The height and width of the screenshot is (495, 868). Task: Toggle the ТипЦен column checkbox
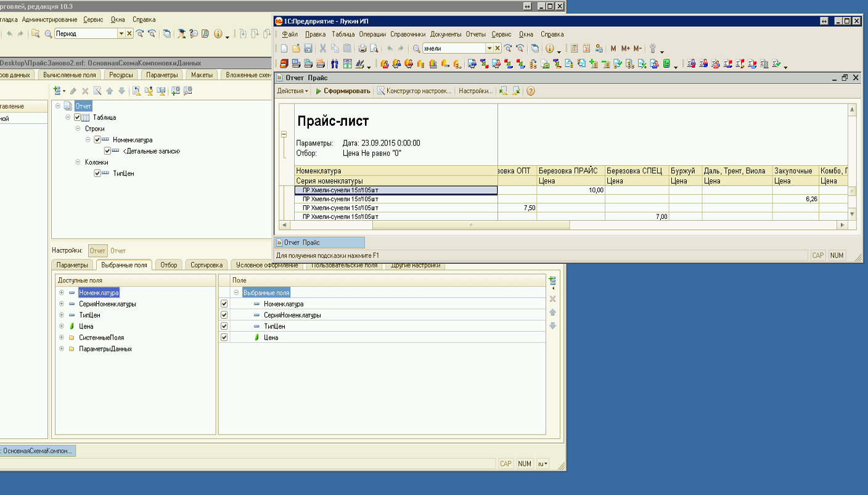pyautogui.click(x=97, y=174)
